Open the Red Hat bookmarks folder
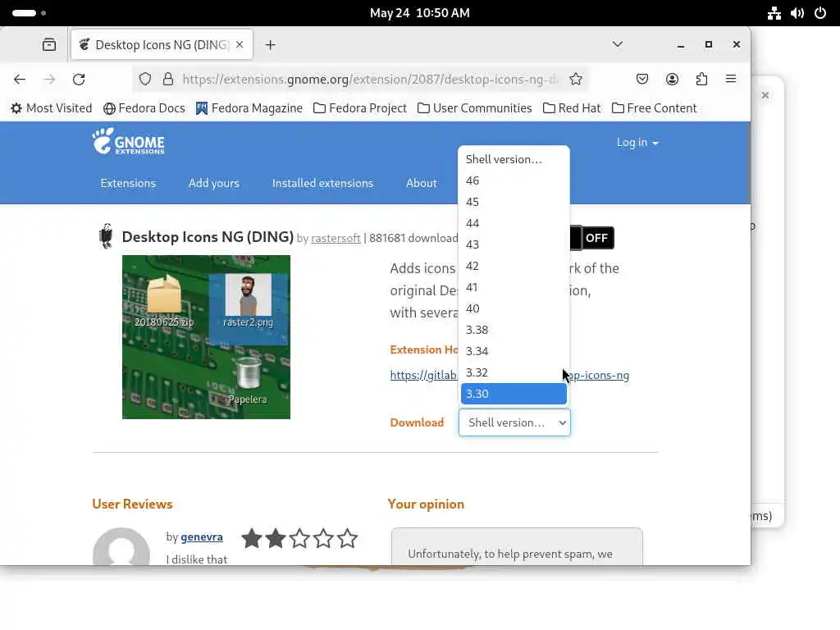The width and height of the screenshot is (840, 630). [x=572, y=108]
